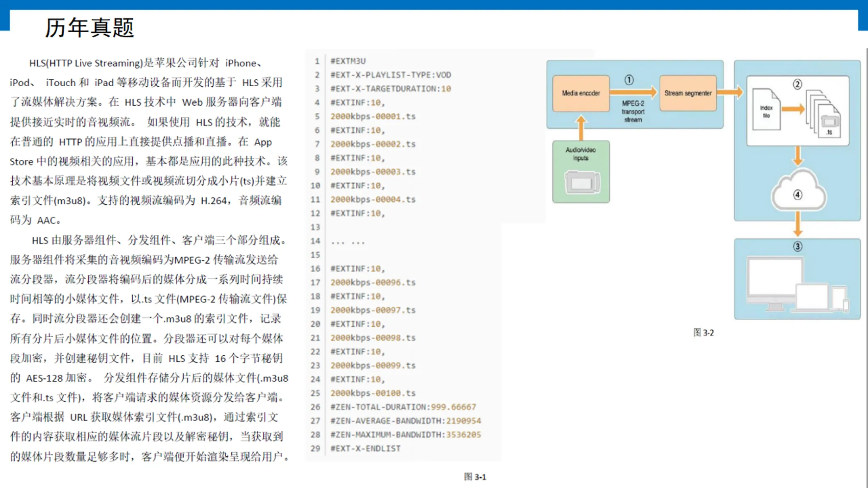Click the arrow between index file and .ts files
Screen dimensions: 868x488
click(x=793, y=109)
